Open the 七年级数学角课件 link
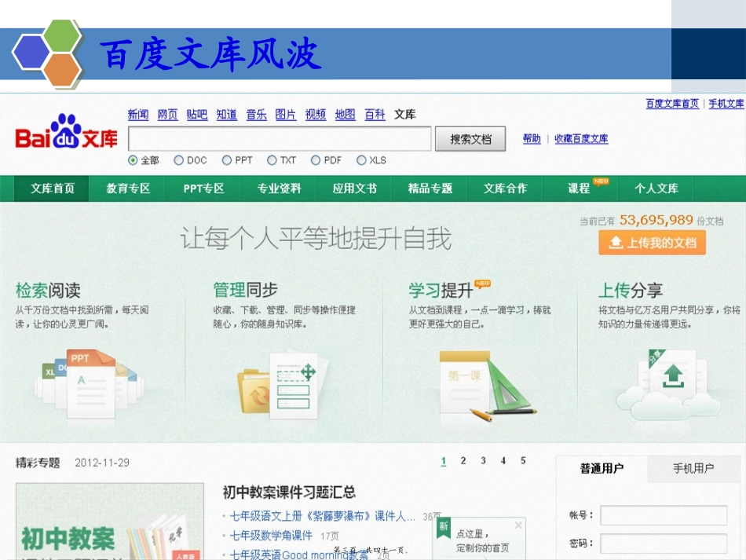 (x=271, y=536)
